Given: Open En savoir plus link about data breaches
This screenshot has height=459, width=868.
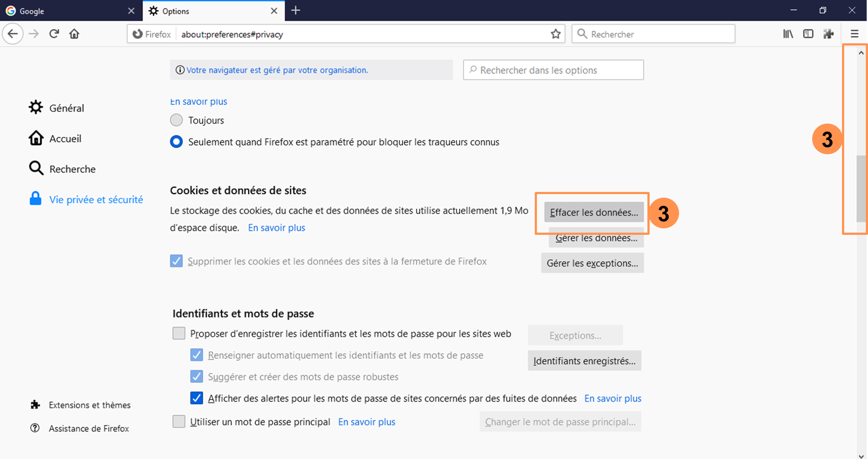Looking at the screenshot, I should point(613,398).
